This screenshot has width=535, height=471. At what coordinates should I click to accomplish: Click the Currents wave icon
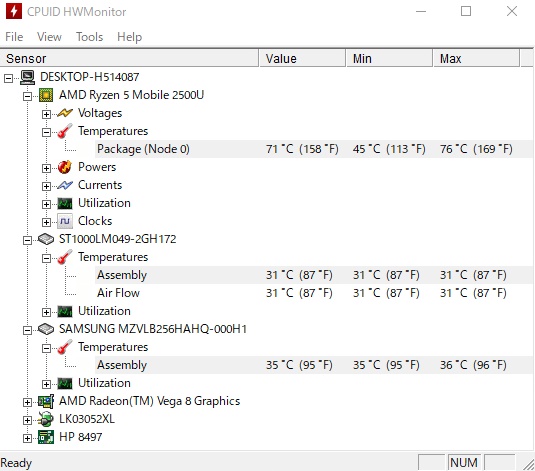click(64, 185)
